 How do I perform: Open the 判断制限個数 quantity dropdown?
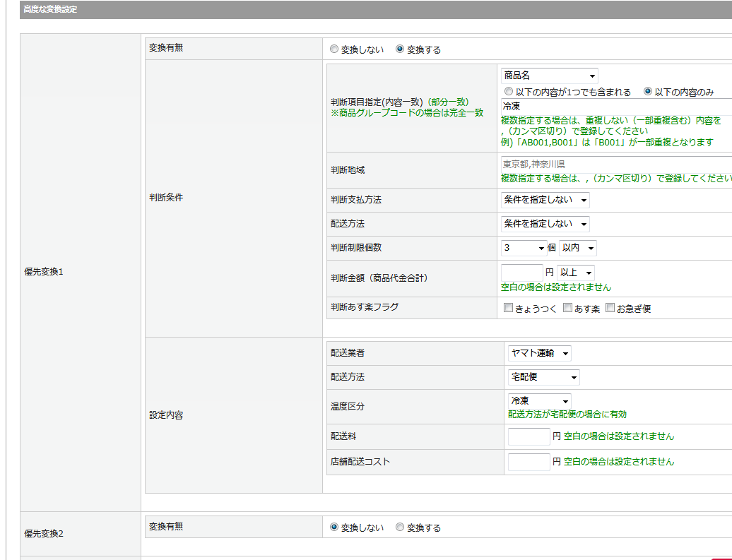tap(524, 248)
